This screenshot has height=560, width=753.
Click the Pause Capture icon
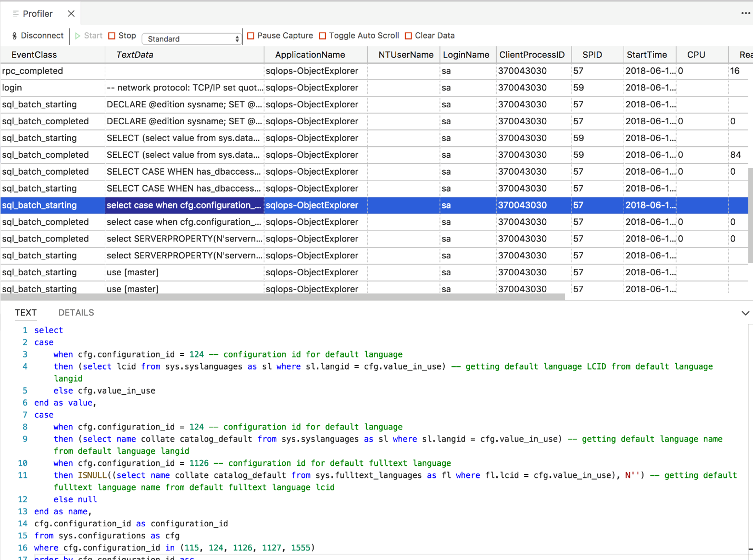[x=252, y=35]
